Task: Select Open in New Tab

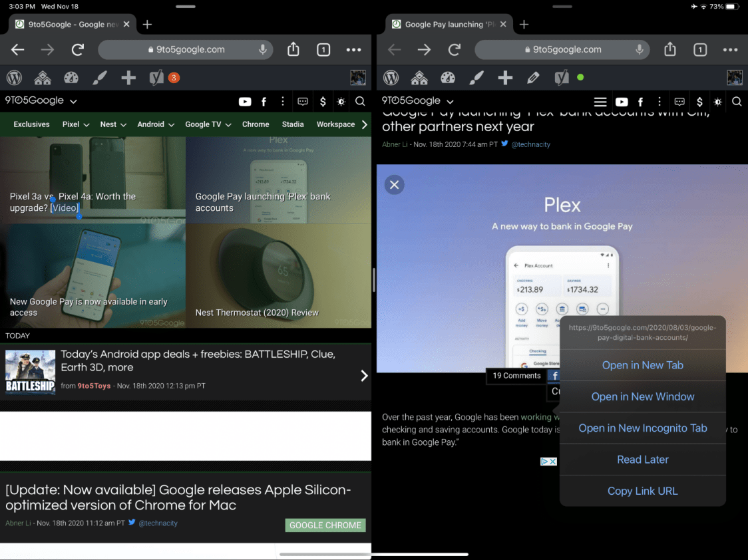Action: coord(643,365)
